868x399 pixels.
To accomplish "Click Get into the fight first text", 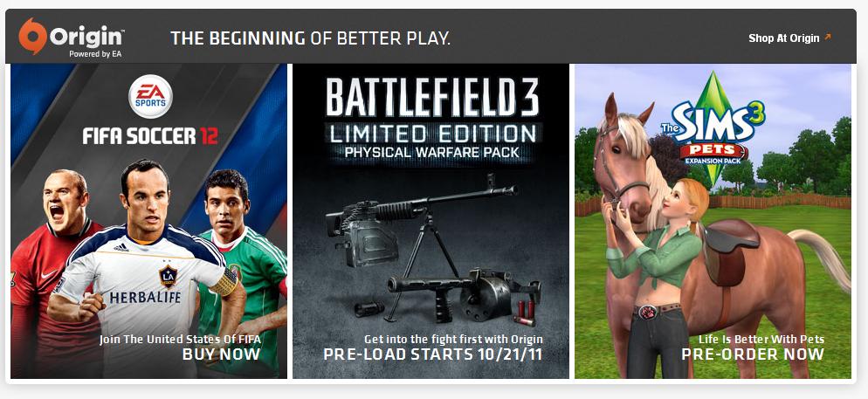I will coord(453,340).
